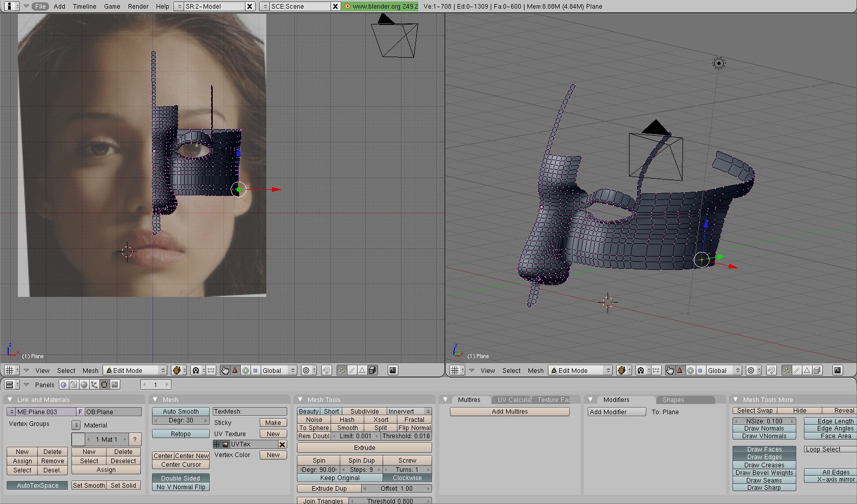
Task: Click the Degr: 90.00 spin value slider
Action: [319, 469]
